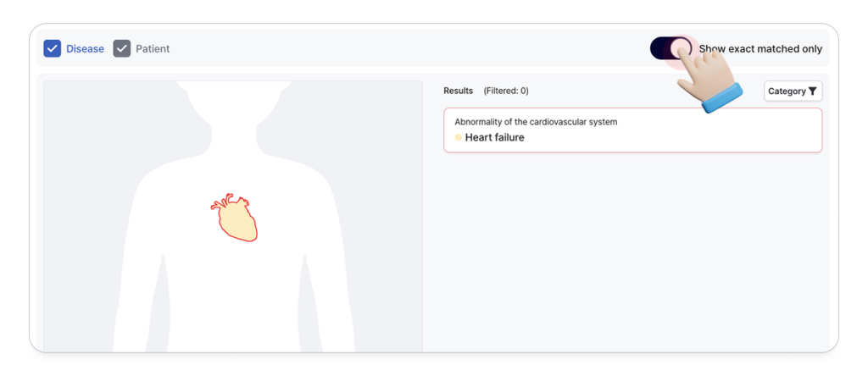Click the Disease label text
The width and height of the screenshot is (868, 376).
point(85,49)
